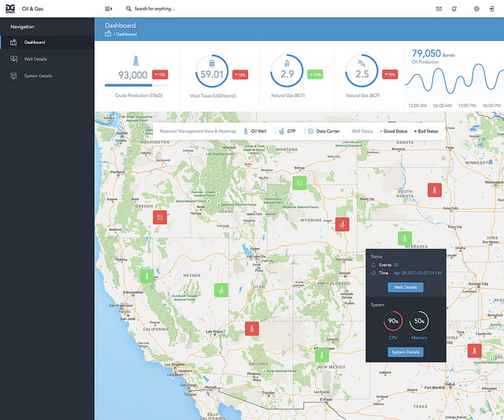The height and width of the screenshot is (420, 504).
Task: Click the System Details sidebar icon
Action: (x=13, y=76)
